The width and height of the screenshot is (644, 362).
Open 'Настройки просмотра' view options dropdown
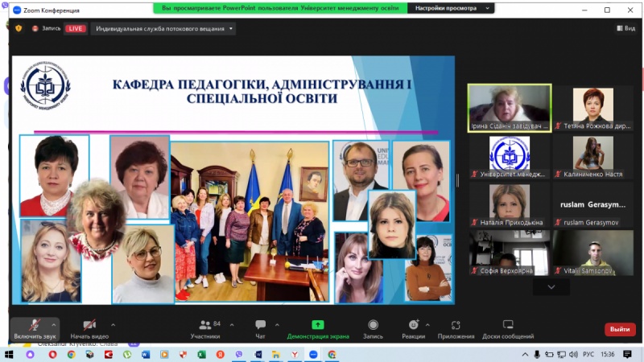pyautogui.click(x=451, y=8)
